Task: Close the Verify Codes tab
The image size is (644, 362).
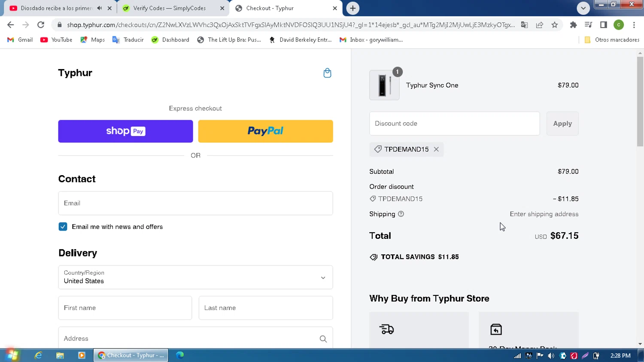Action: click(222, 8)
